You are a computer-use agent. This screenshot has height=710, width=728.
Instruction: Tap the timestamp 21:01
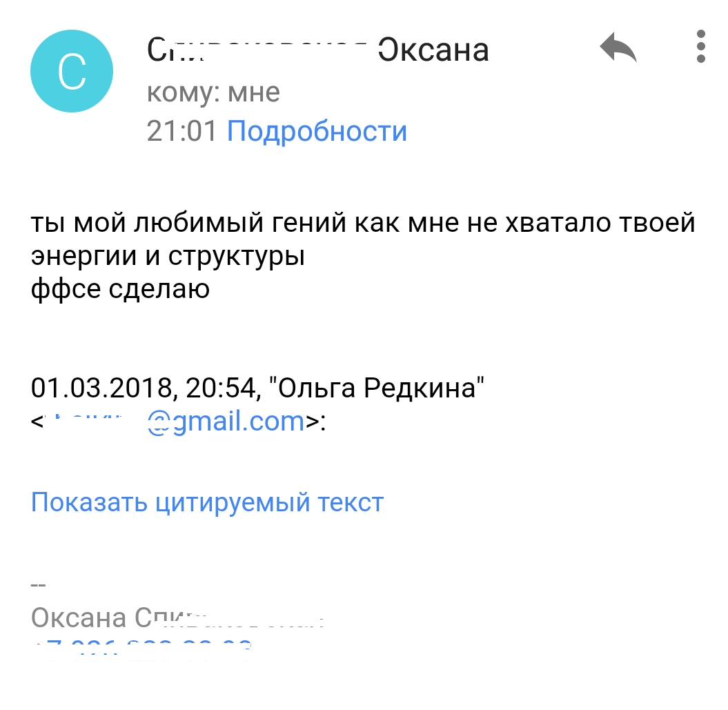[181, 131]
